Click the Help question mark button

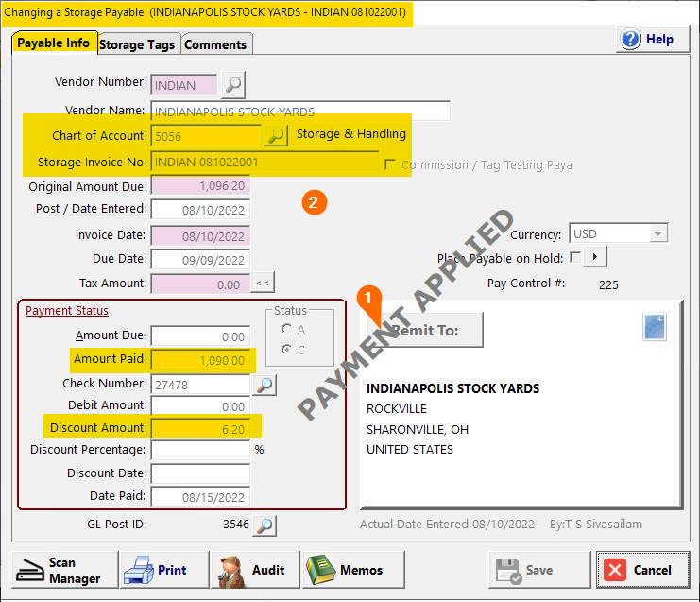pos(653,40)
